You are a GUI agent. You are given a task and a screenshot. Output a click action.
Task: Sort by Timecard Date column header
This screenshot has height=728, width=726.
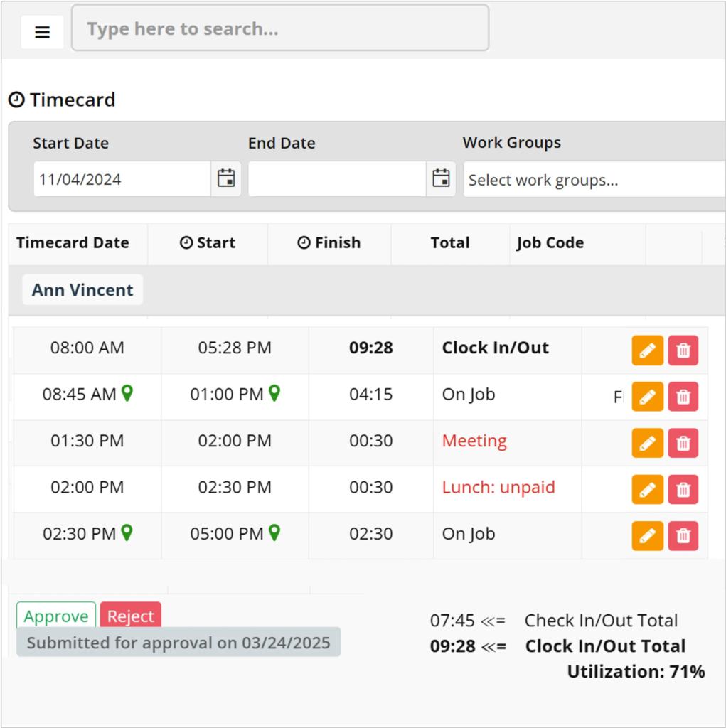click(x=73, y=243)
